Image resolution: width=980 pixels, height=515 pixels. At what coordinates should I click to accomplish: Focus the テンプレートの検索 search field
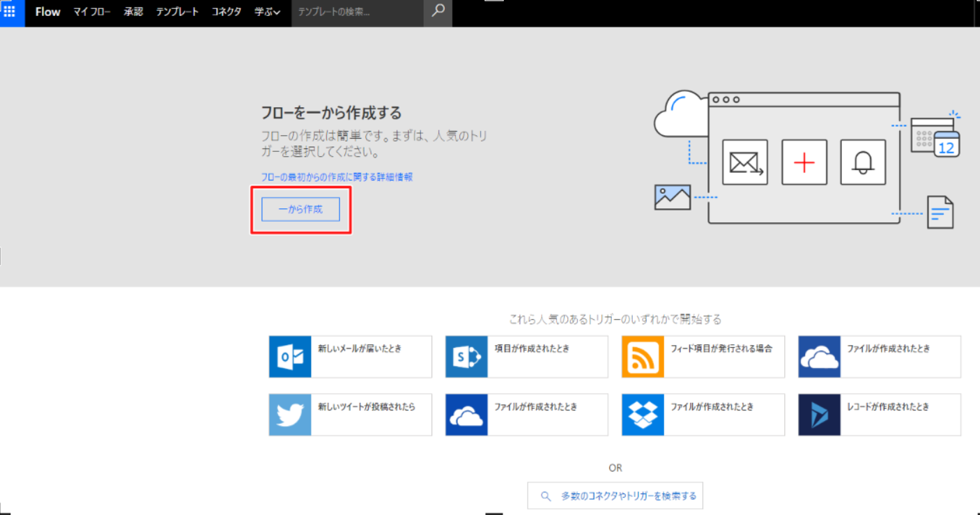(x=358, y=12)
